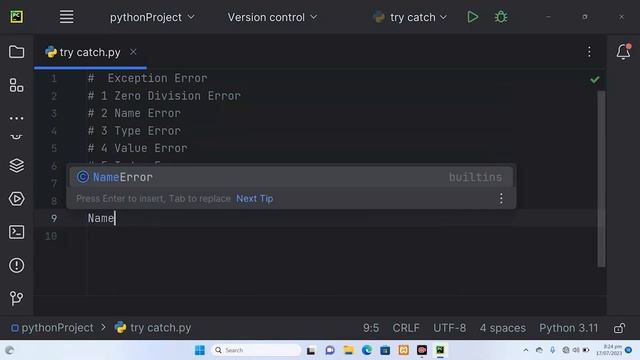This screenshot has height=360, width=640.
Task: Click on line 9 Name text
Action: tap(101, 218)
